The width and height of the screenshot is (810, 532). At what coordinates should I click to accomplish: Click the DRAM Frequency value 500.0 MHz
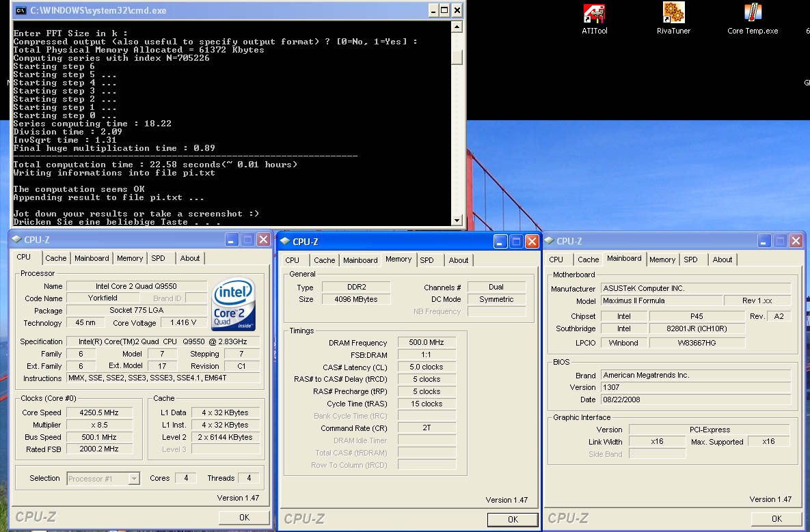(x=427, y=342)
